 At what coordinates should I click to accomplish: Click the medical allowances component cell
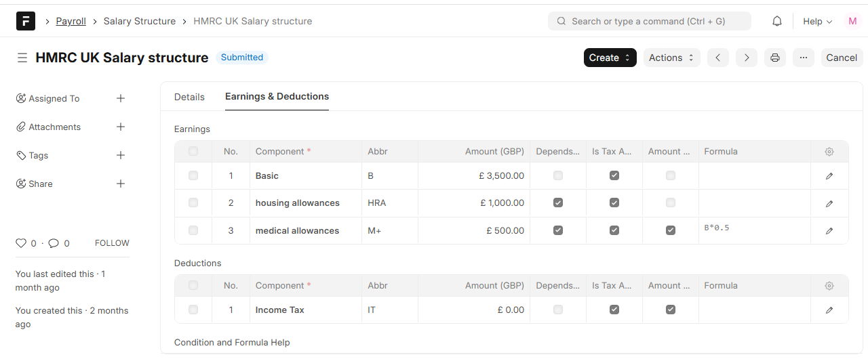point(306,231)
